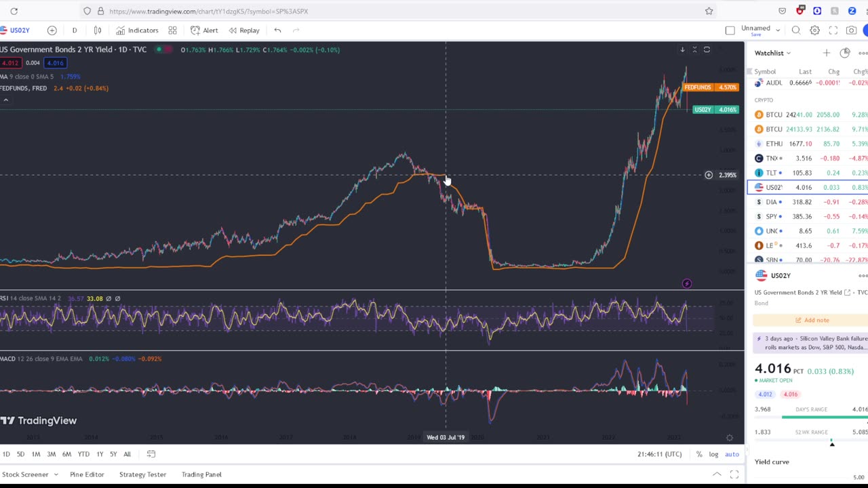Reload the page in the browser

coord(14,11)
